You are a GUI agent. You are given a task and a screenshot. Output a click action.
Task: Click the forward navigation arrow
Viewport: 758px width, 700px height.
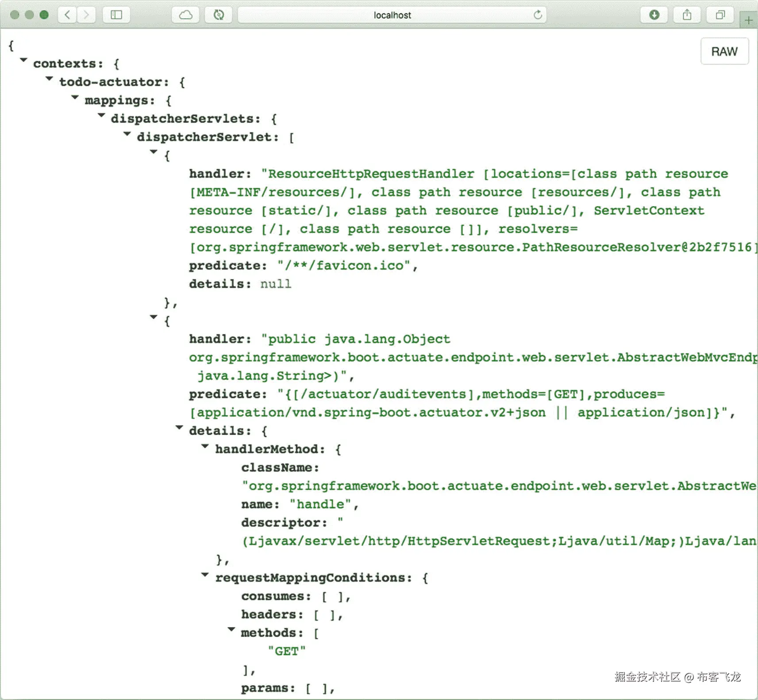point(87,15)
